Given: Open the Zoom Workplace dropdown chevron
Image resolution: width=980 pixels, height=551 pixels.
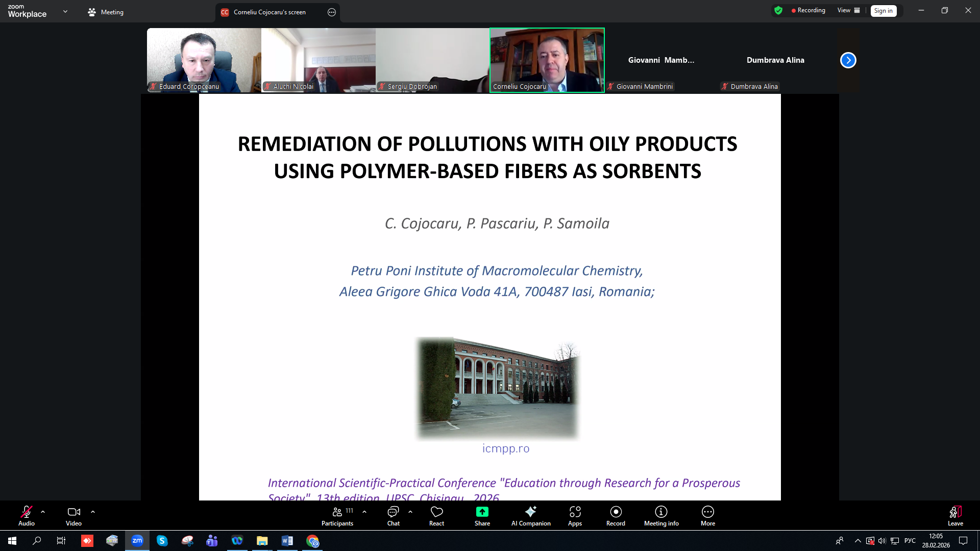Looking at the screenshot, I should click(x=65, y=11).
